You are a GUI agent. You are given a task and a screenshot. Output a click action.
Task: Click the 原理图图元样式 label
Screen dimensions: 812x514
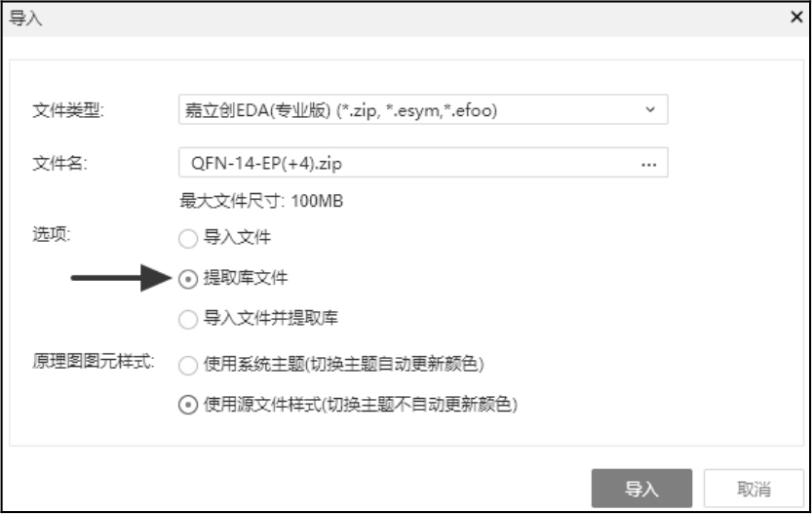pyautogui.click(x=95, y=364)
